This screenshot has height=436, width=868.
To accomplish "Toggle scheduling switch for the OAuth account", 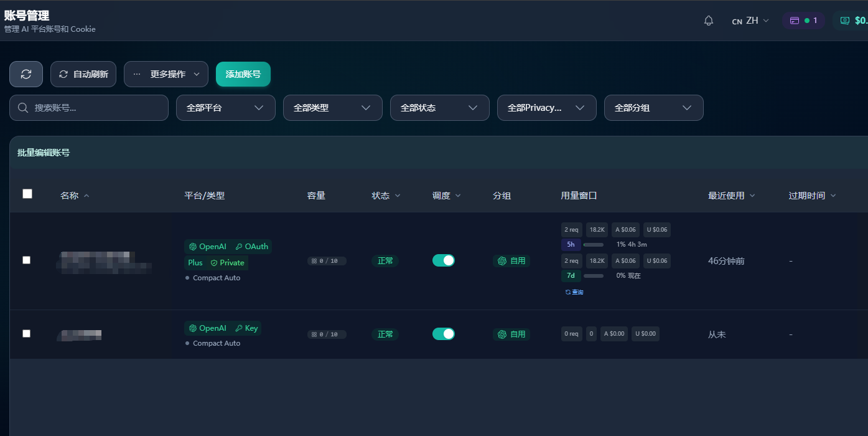I will (444, 260).
